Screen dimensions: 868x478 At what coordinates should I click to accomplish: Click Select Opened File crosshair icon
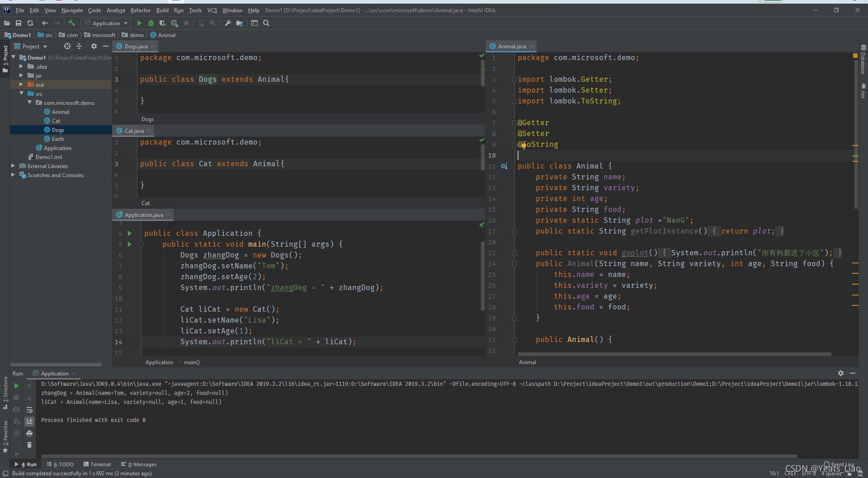pyautogui.click(x=67, y=46)
